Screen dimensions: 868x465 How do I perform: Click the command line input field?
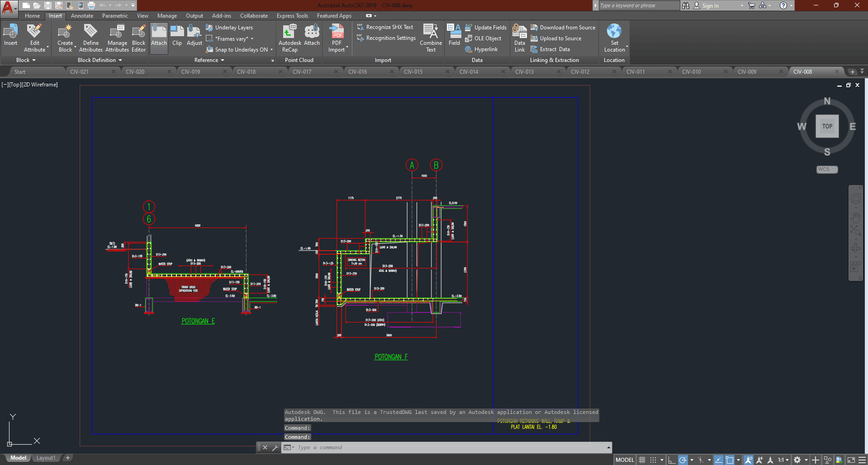click(448, 447)
